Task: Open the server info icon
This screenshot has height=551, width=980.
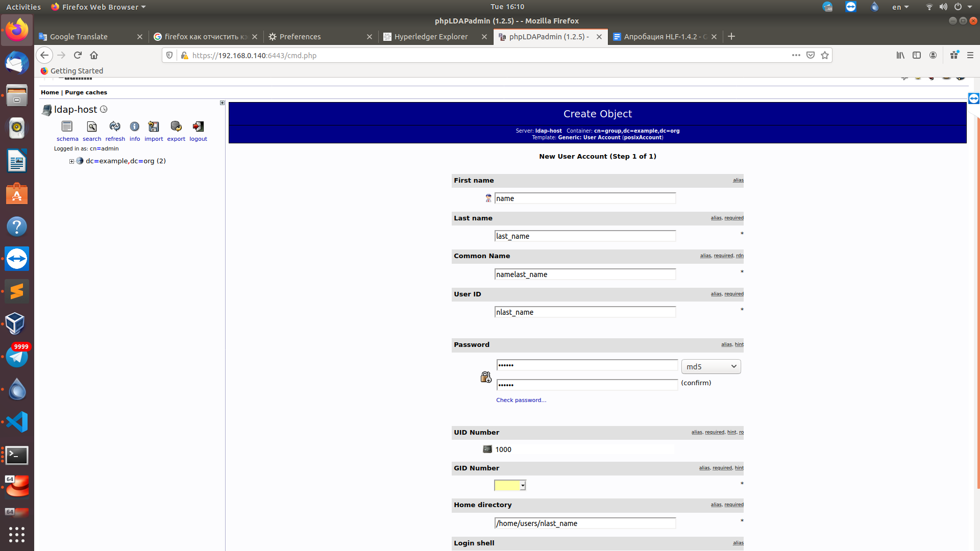Action: [x=134, y=127]
